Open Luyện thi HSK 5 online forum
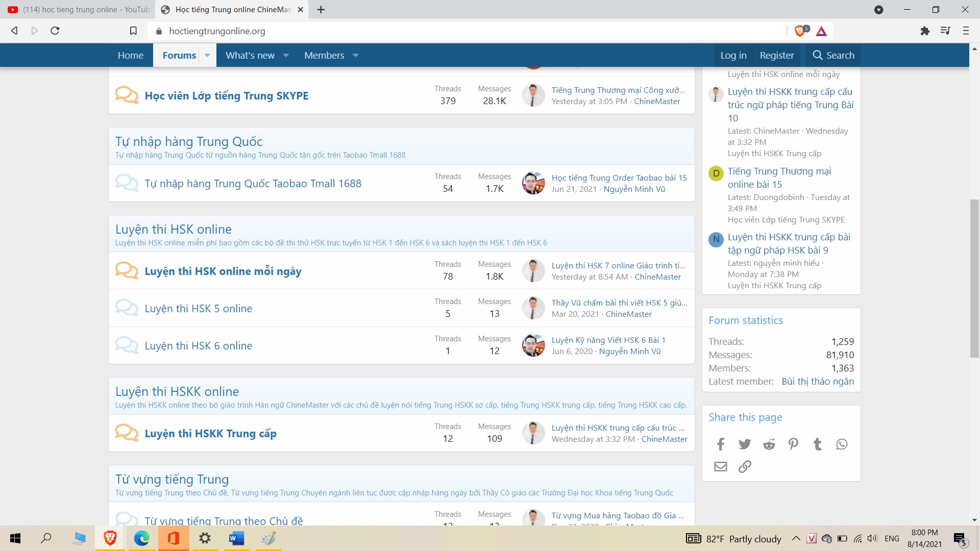The height and width of the screenshot is (551, 980). [198, 309]
